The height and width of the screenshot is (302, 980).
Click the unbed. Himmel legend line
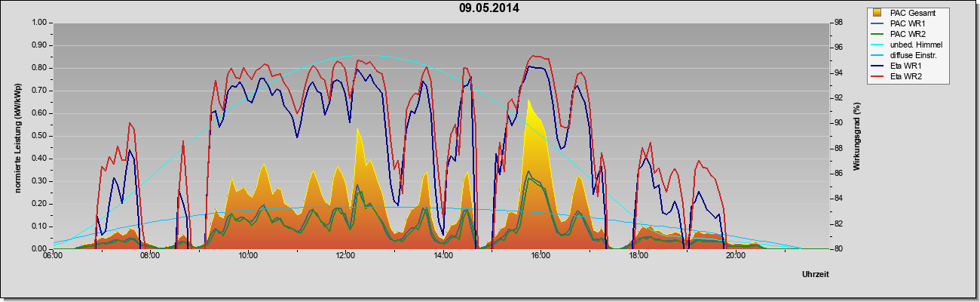(x=878, y=45)
